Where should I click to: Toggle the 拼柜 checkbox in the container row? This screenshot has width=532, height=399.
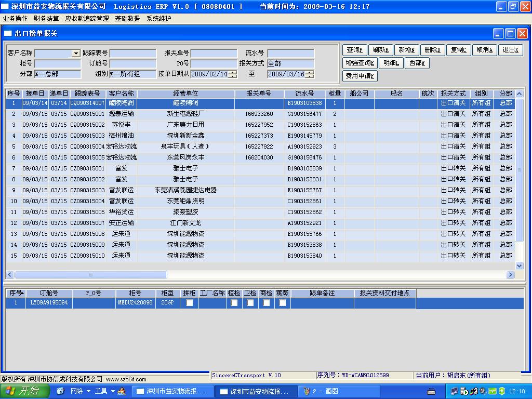pyautogui.click(x=190, y=303)
